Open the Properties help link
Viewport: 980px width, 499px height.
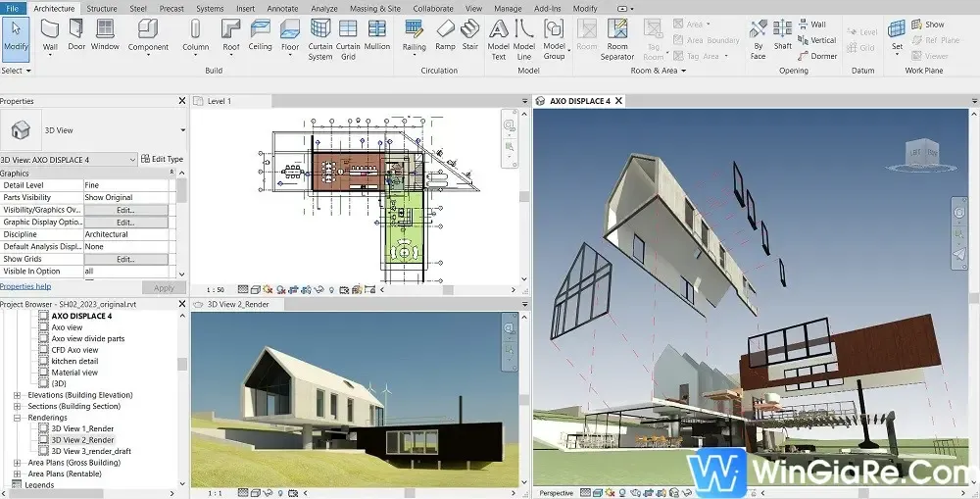(25, 286)
